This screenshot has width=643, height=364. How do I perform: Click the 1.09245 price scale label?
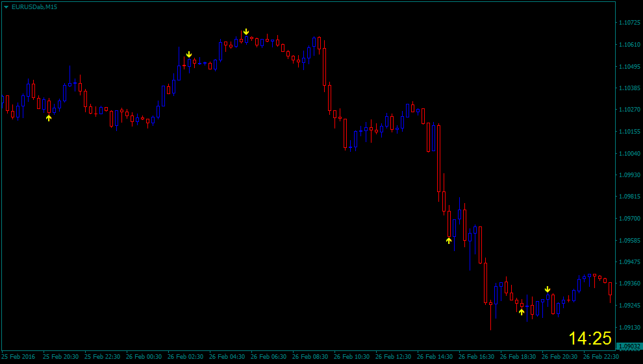629,306
